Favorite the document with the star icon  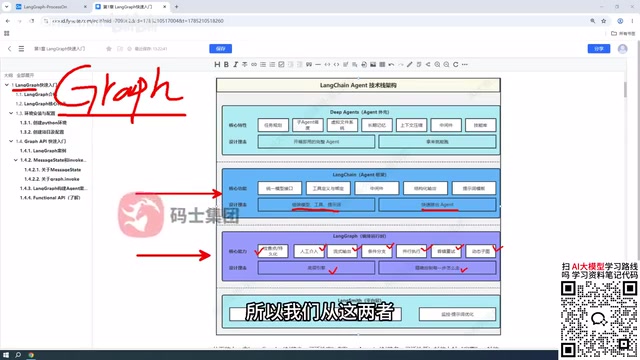point(109,49)
